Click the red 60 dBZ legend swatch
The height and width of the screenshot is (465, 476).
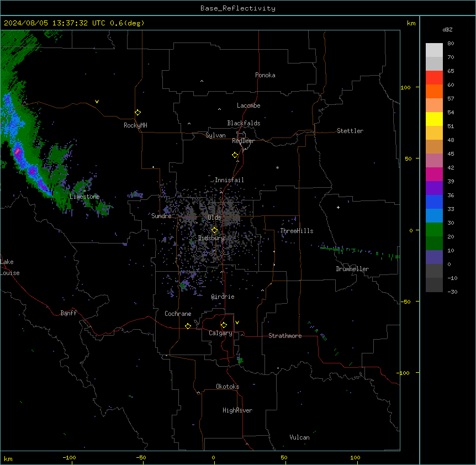434,77
